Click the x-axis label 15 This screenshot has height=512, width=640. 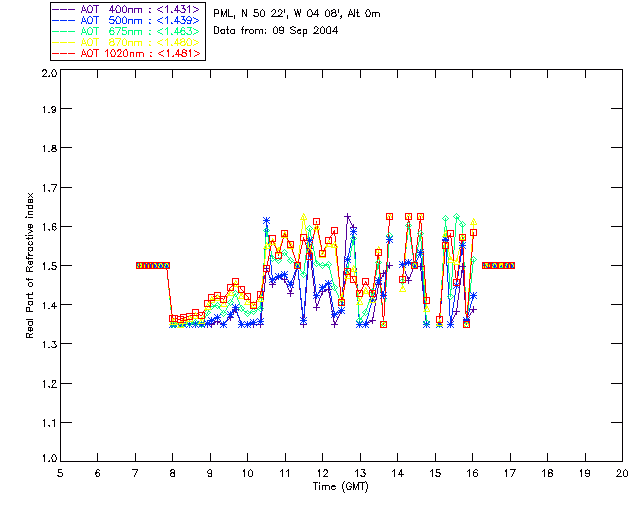click(435, 473)
